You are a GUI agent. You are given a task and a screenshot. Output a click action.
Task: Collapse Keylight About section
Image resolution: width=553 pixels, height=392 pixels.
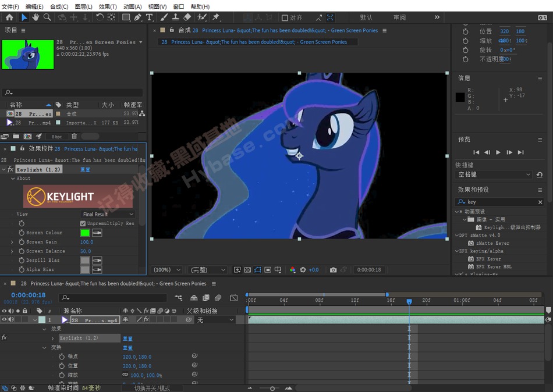click(x=13, y=179)
